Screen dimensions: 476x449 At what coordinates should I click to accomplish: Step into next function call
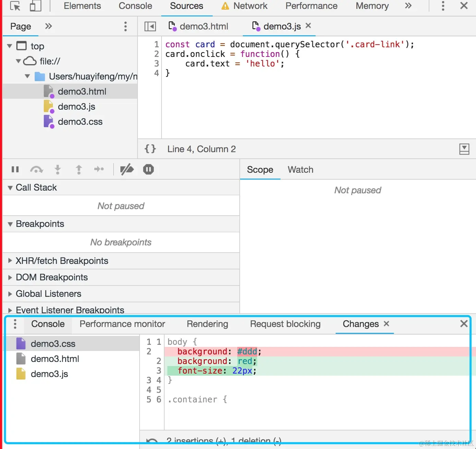coord(58,169)
